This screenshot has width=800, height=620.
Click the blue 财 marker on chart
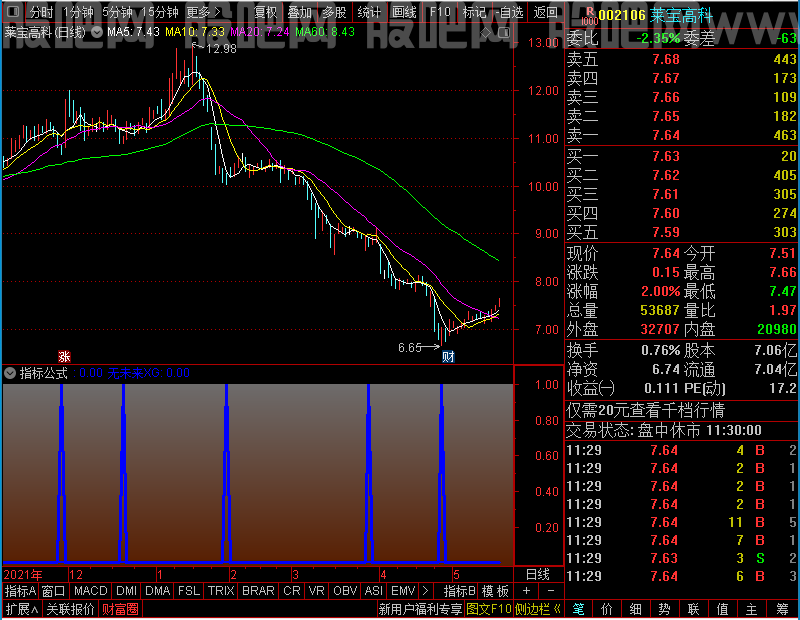(448, 356)
